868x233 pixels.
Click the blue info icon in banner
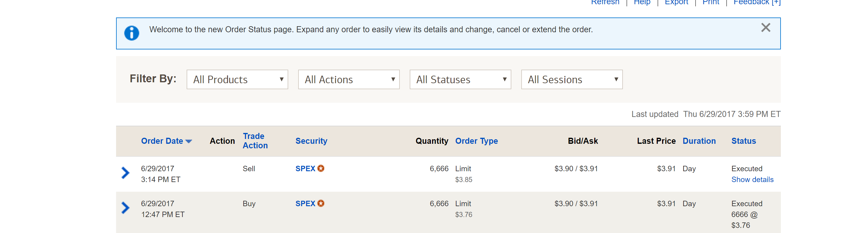(x=131, y=33)
